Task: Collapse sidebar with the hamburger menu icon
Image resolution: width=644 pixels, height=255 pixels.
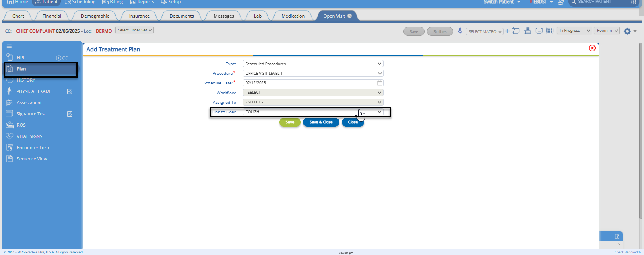Action: click(x=9, y=46)
